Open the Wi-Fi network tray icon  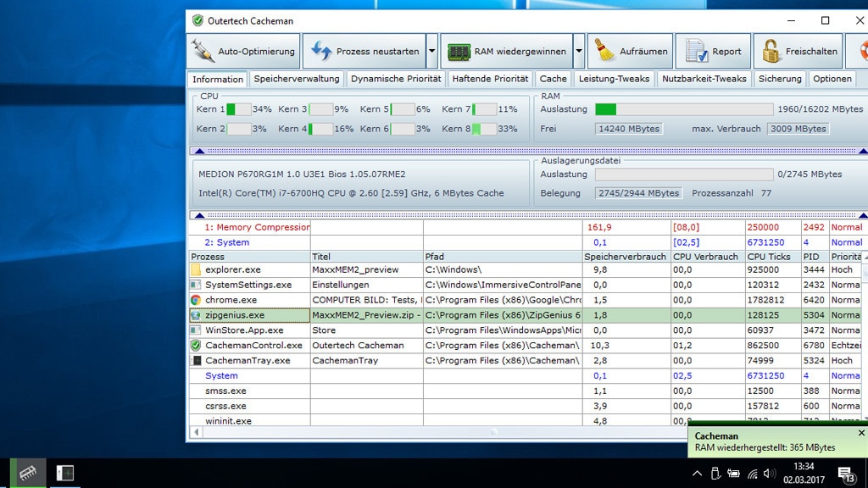click(x=753, y=474)
